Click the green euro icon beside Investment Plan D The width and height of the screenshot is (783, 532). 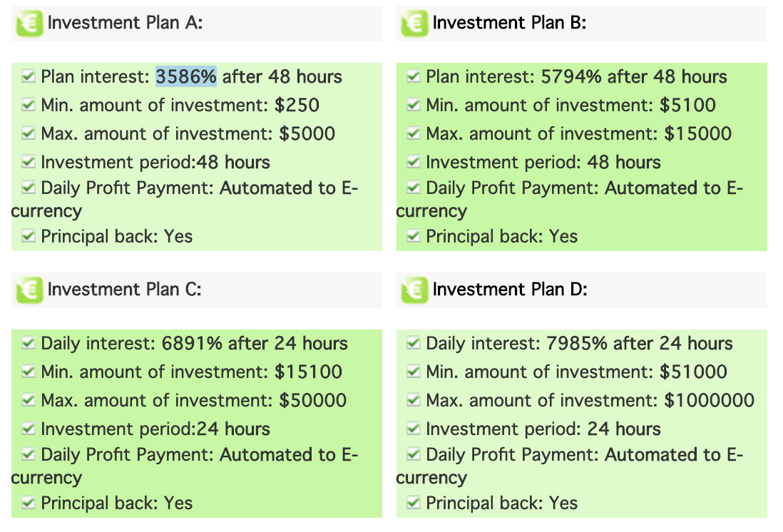[x=414, y=290]
